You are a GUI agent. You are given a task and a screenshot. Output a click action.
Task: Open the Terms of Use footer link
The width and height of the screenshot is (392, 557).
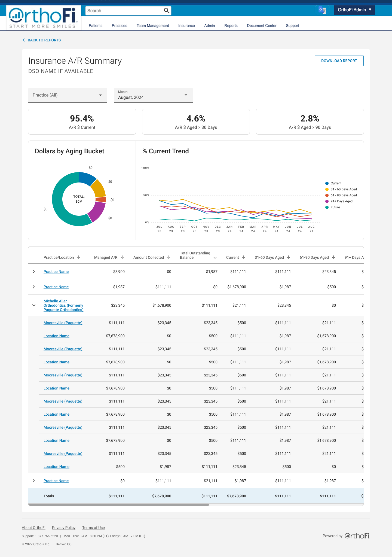click(x=93, y=528)
